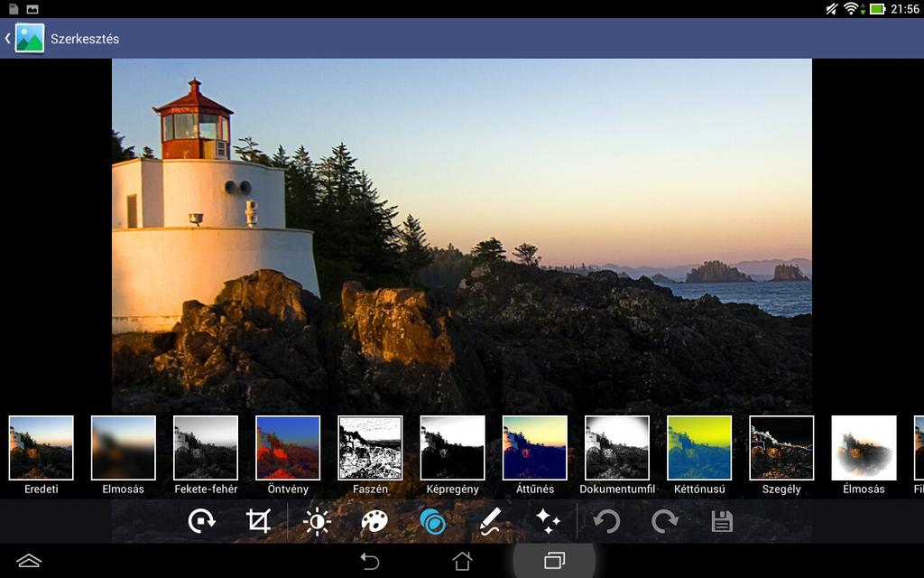Viewport: 924px width, 578px height.
Task: Apply the Dokumentumfil filter thumbnail
Action: 617,448
